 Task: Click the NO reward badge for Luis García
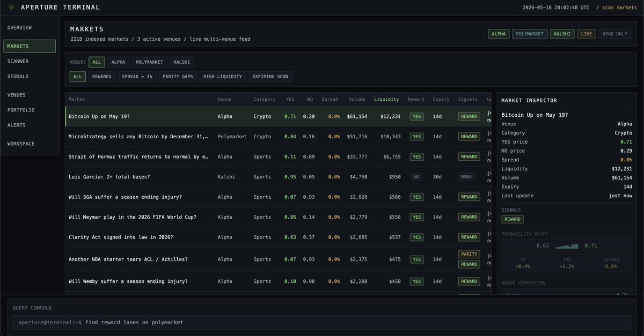click(x=416, y=177)
